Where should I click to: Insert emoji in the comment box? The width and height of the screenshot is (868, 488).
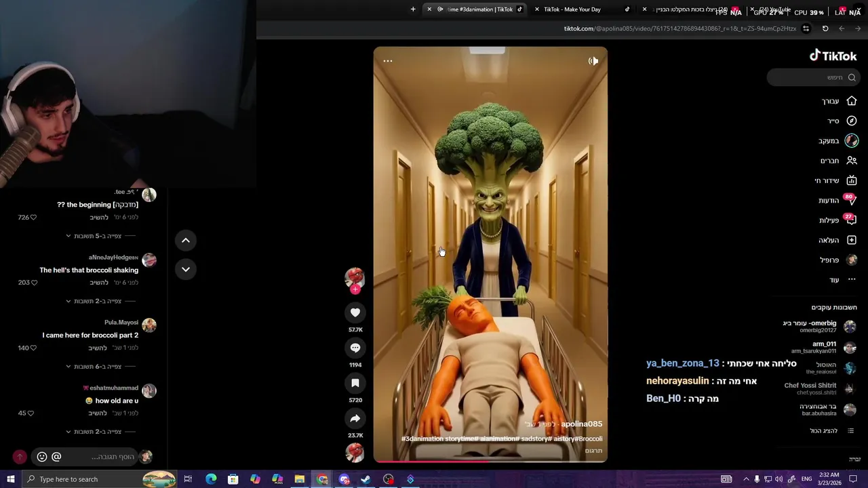pos(41,457)
